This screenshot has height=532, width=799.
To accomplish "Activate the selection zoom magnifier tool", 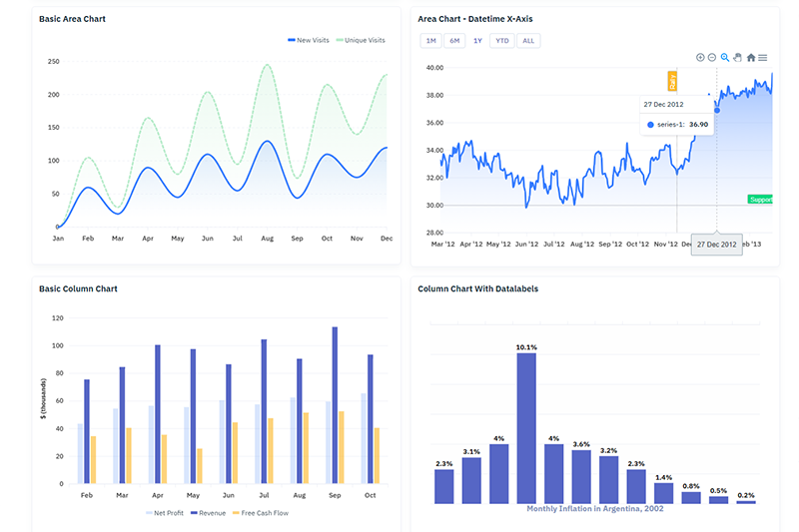I will [725, 58].
